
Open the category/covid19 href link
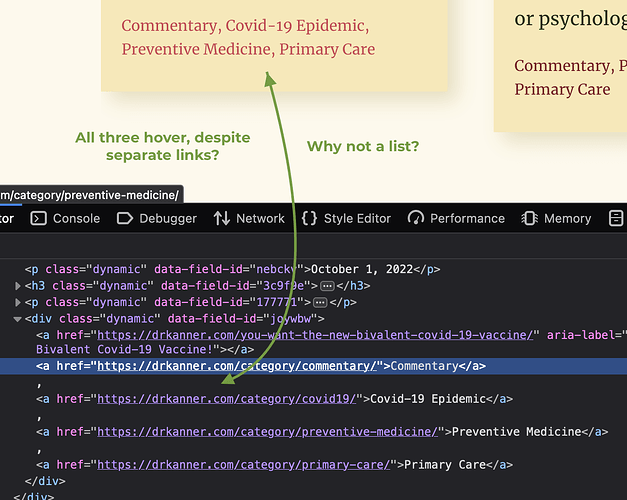226,399
